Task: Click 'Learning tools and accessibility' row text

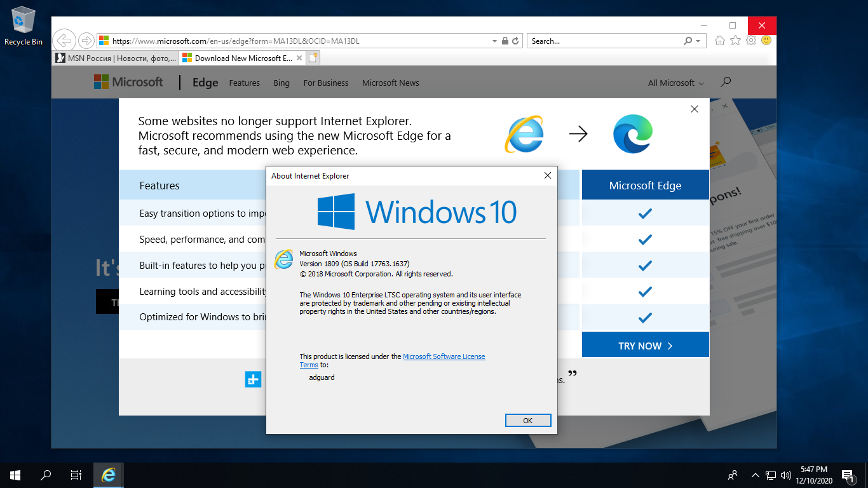Action: point(203,292)
